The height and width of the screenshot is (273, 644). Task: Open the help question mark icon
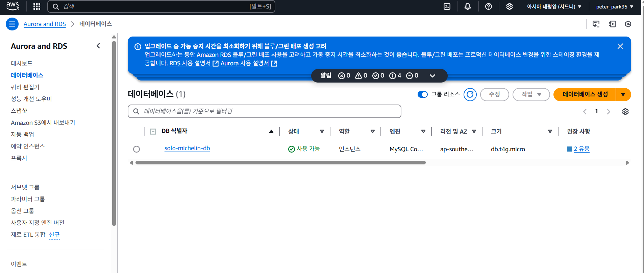[489, 6]
